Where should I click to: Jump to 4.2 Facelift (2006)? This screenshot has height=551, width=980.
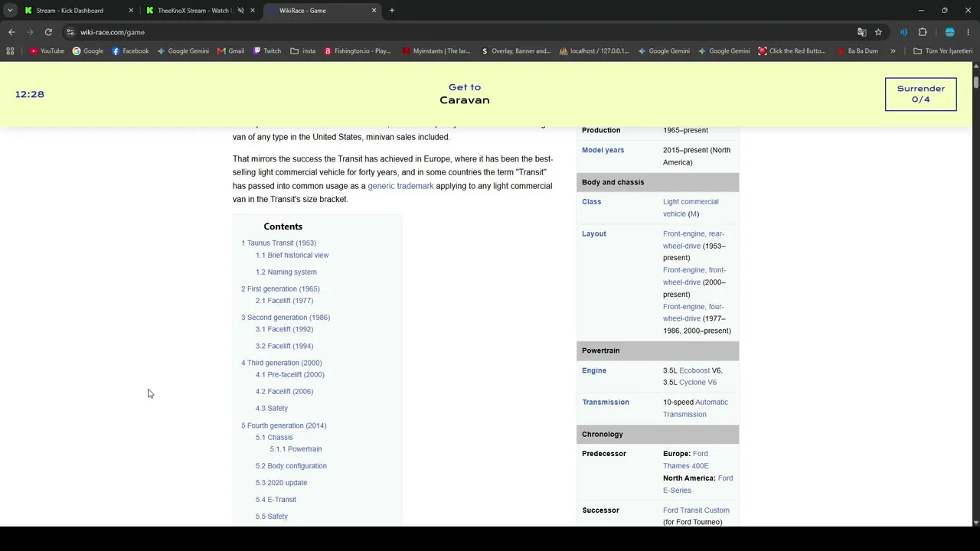point(284,392)
